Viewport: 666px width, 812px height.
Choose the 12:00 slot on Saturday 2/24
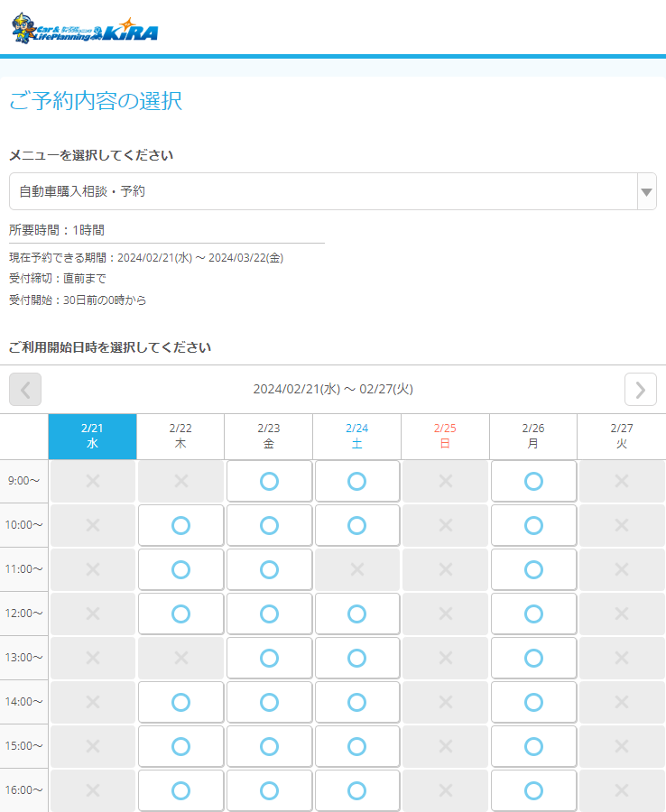(356, 614)
